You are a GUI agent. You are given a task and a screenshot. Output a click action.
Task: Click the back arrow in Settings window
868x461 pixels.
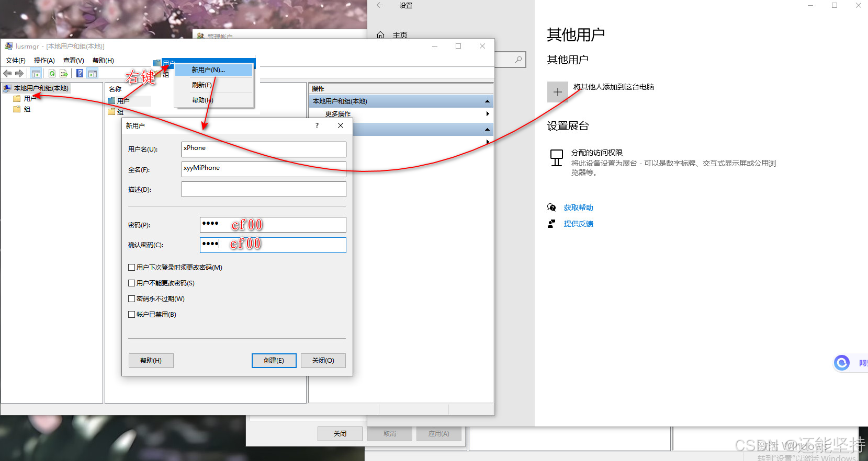380,5
